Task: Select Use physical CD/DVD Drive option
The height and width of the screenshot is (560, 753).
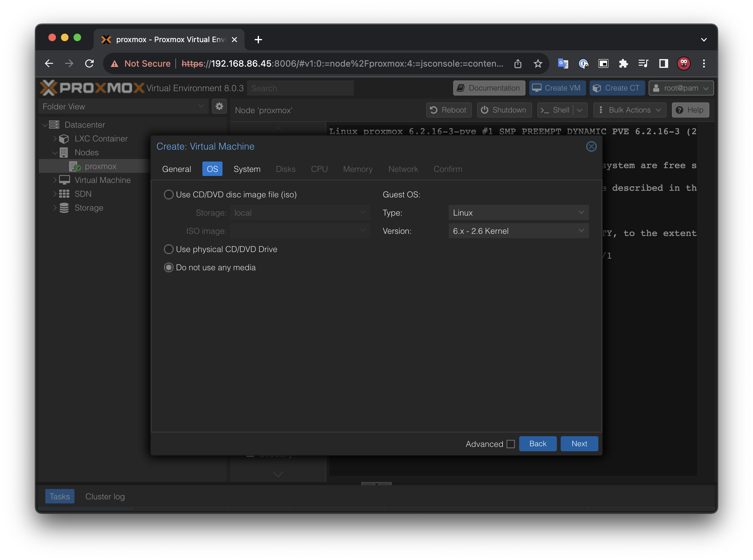Action: [x=168, y=249]
